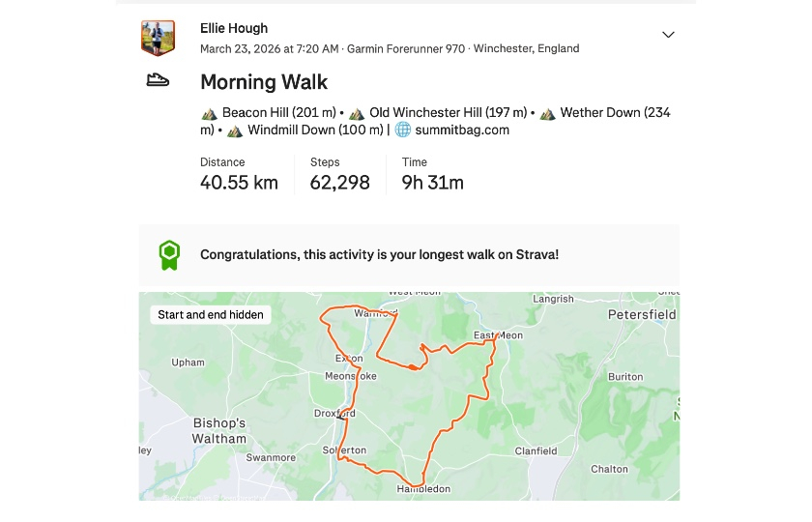The width and height of the screenshot is (812, 522).
Task: Click Ellie Hough's profile avatar
Action: (x=158, y=38)
